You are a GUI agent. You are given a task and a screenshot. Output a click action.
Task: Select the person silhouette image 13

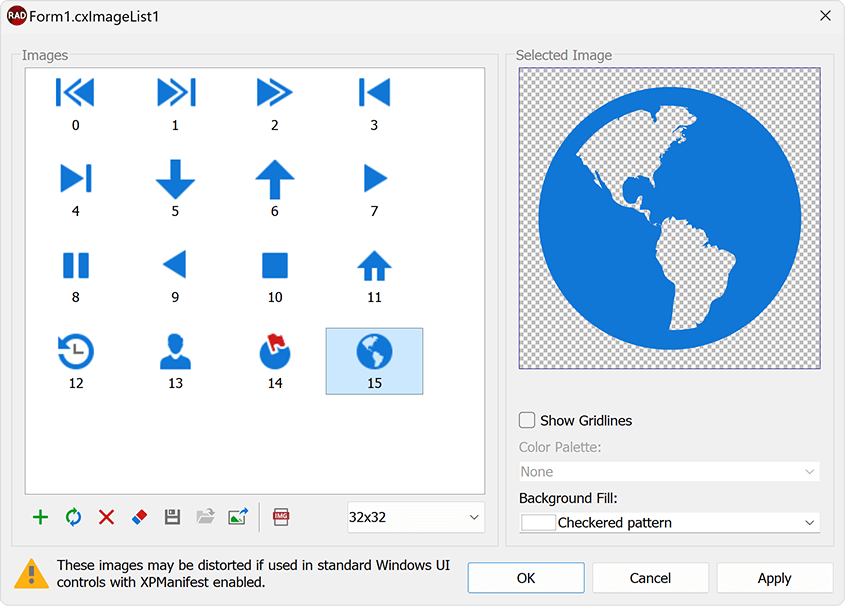click(175, 350)
